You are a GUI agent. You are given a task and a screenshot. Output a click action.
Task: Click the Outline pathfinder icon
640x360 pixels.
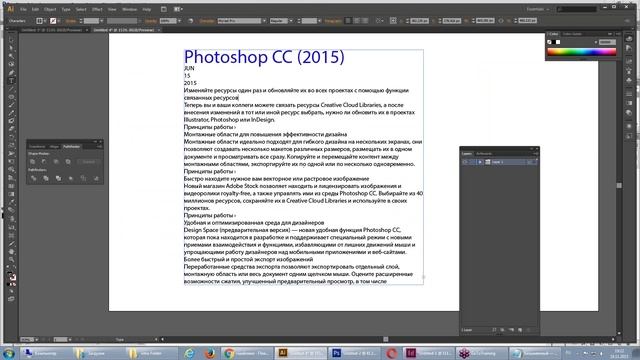pyautogui.click(x=83, y=178)
